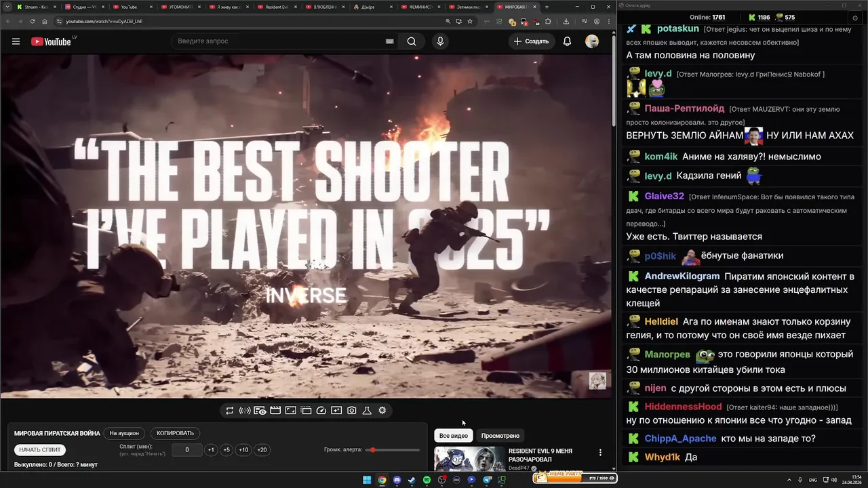
Task: Open browser downloads icon
Action: tap(566, 21)
